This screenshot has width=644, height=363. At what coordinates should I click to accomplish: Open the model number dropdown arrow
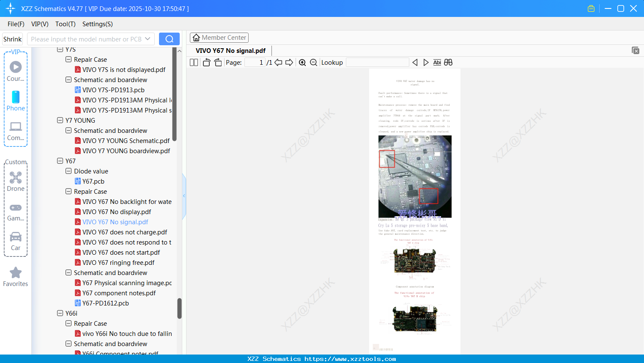(x=148, y=39)
